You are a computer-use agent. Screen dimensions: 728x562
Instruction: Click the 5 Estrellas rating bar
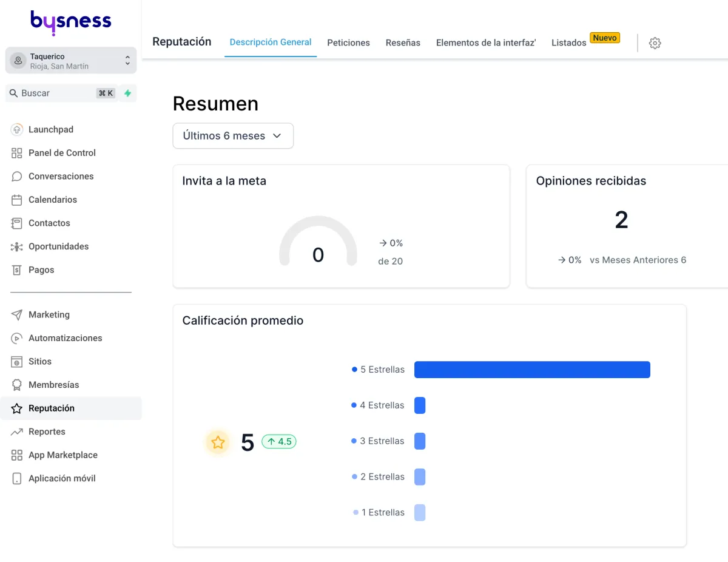click(531, 370)
